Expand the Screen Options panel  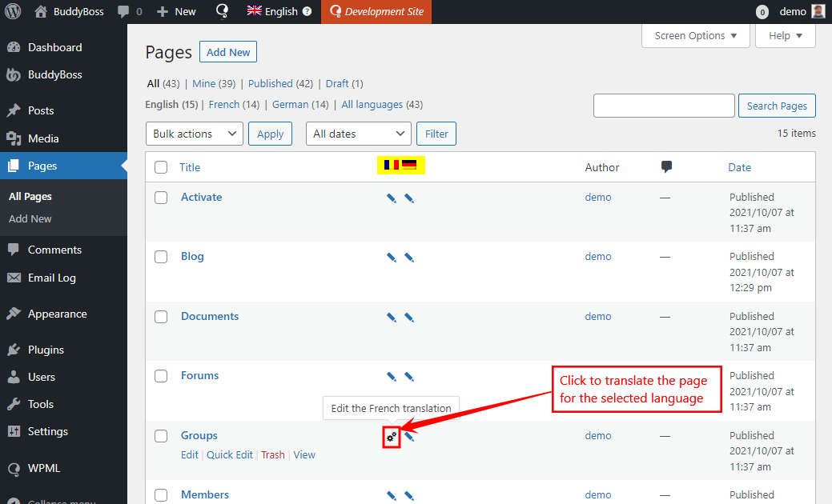tap(695, 36)
